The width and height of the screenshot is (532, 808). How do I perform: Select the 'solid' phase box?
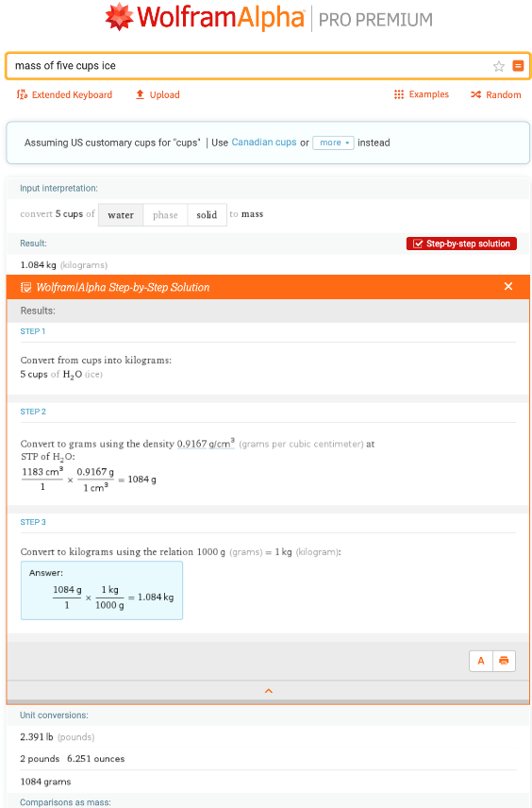coord(207,215)
